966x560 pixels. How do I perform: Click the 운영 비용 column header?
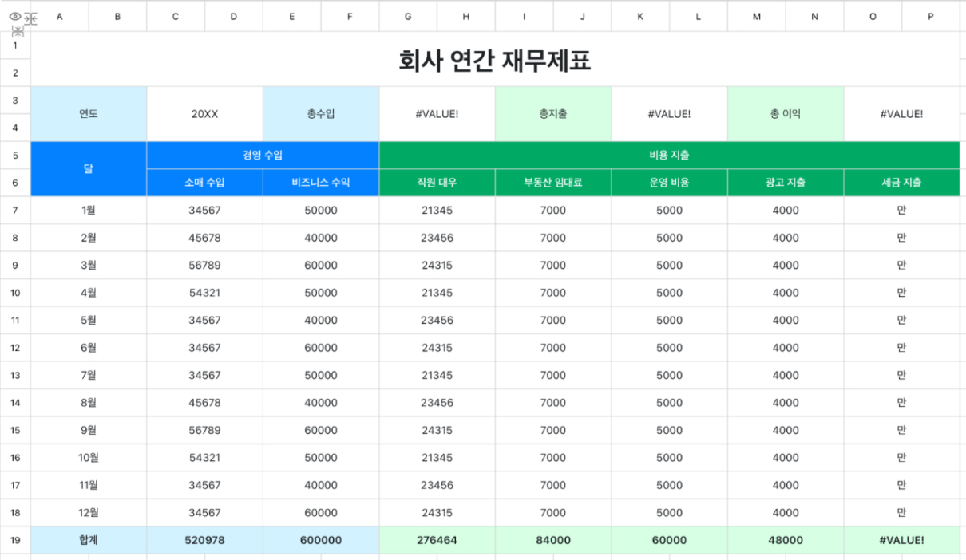[670, 183]
